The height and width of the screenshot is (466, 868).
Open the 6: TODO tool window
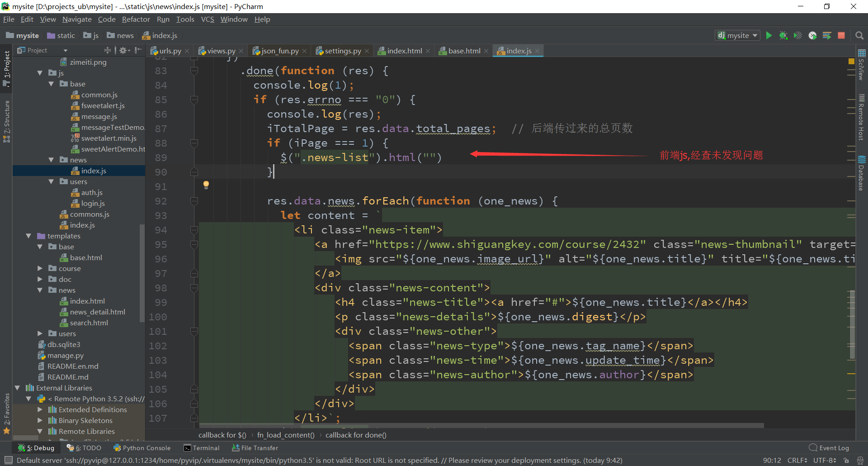tap(84, 448)
